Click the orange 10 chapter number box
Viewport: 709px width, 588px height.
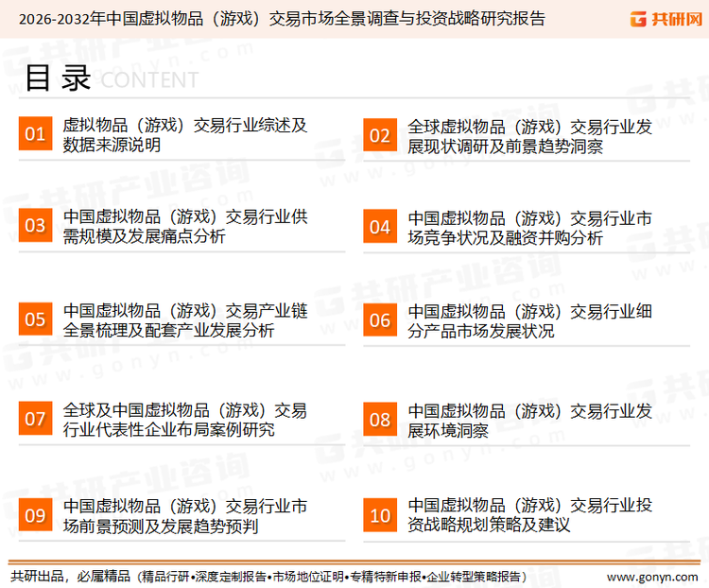380,515
